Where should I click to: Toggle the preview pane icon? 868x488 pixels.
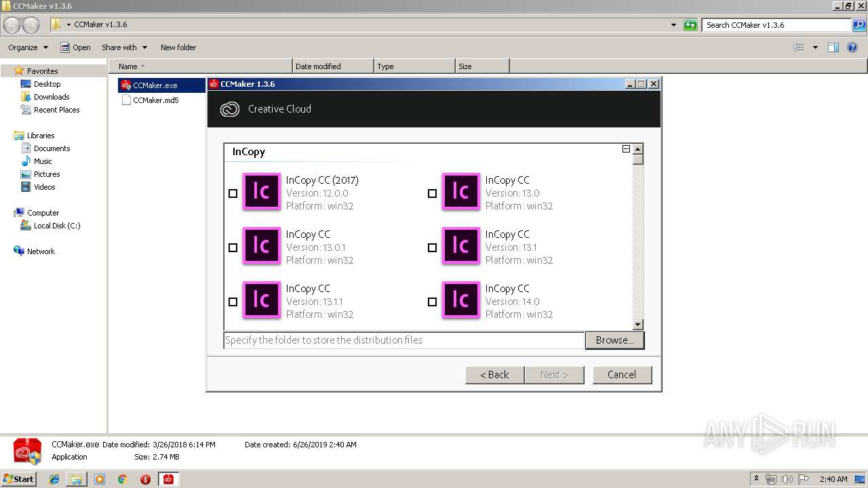click(833, 47)
